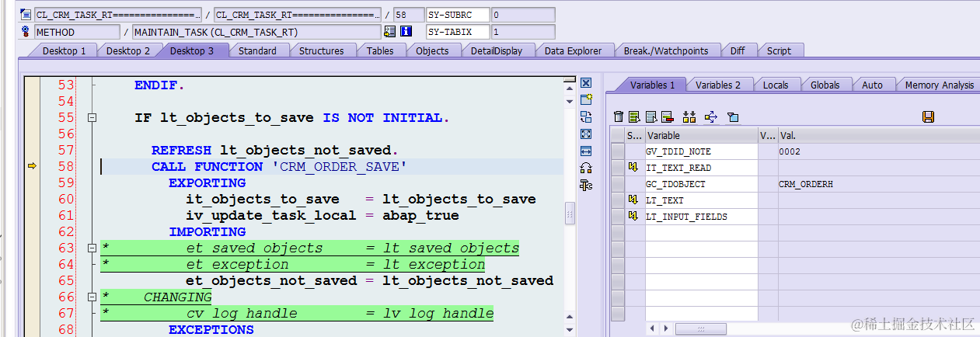Open the Objects tab
Viewport: 980px width, 337px height.
point(432,50)
